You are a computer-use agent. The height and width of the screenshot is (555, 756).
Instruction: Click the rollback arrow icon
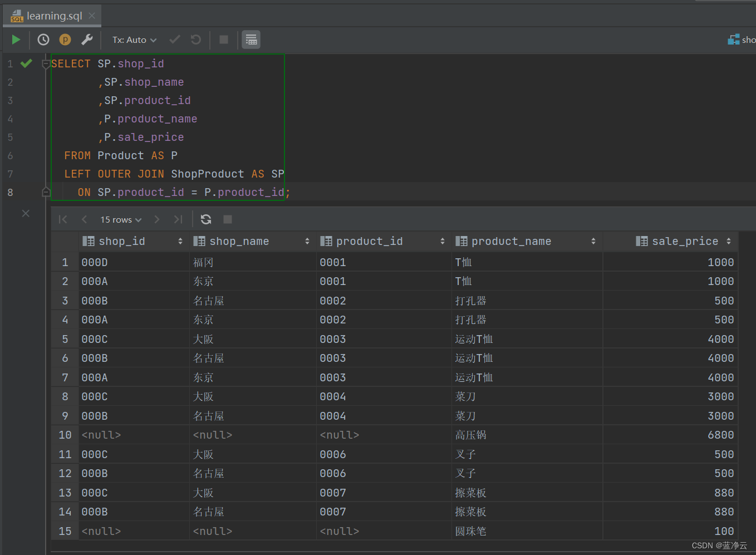coord(196,40)
